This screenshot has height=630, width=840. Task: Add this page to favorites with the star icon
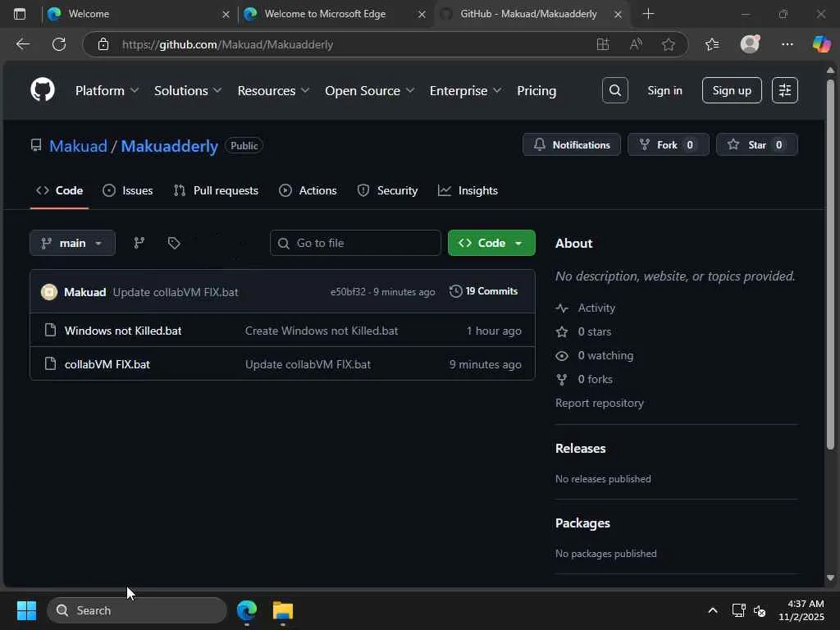(668, 44)
